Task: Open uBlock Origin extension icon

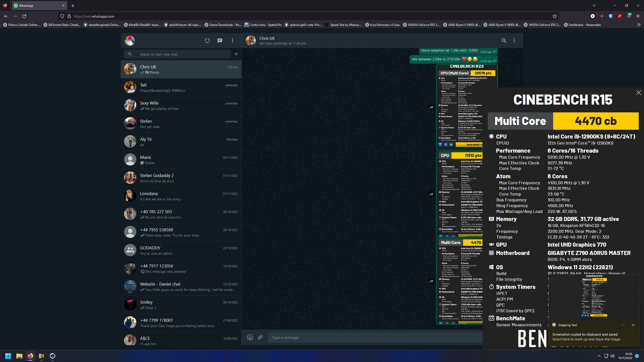Action: (602, 16)
